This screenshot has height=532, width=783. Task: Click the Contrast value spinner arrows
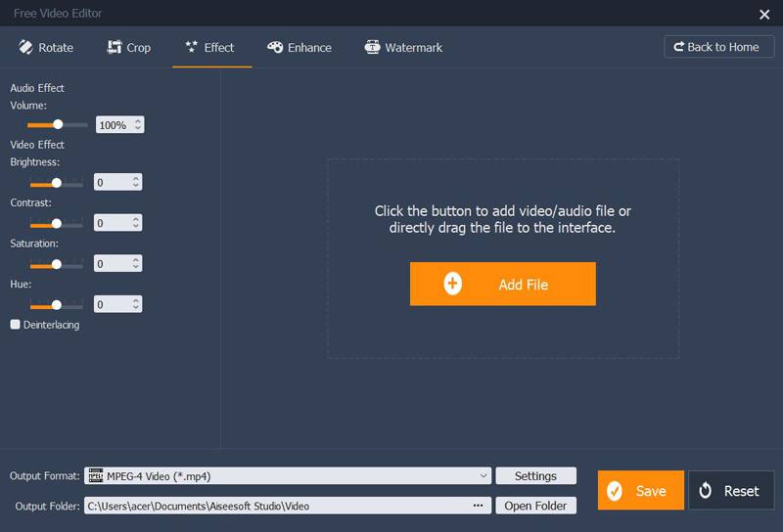click(x=136, y=223)
